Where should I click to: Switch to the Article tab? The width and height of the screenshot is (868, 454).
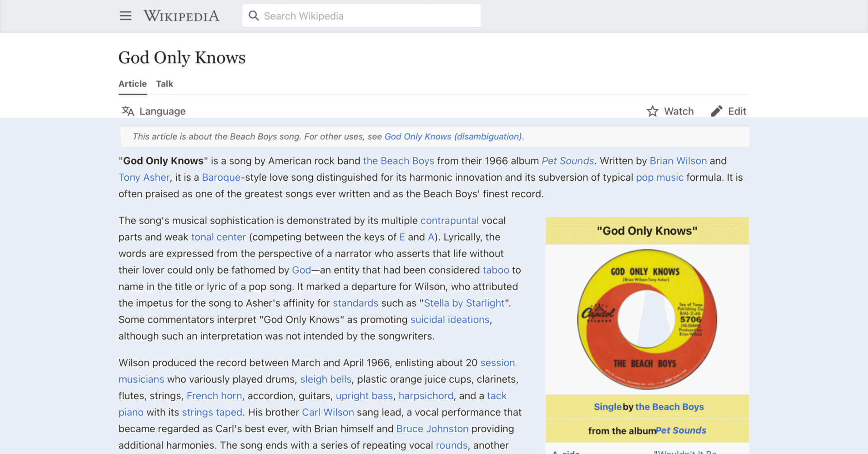click(132, 84)
